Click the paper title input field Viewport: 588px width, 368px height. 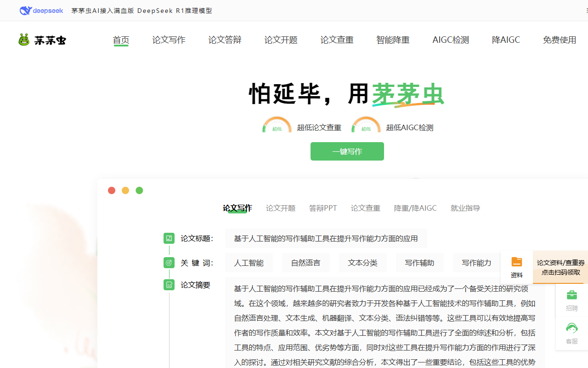(x=326, y=238)
